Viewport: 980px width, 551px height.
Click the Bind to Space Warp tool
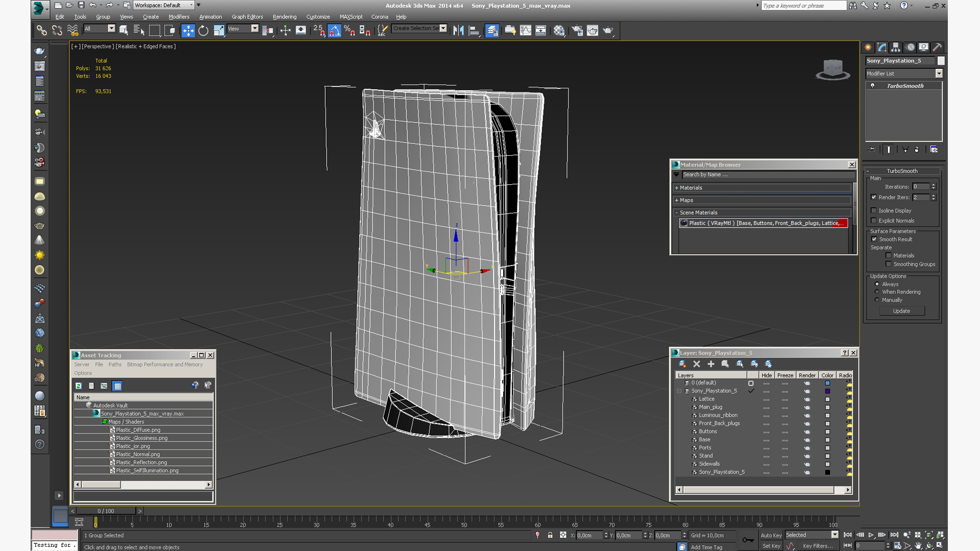72,31
